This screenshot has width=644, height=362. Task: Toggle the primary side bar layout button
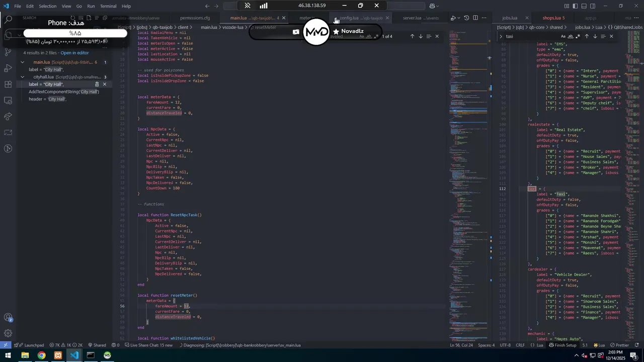pos(575,6)
